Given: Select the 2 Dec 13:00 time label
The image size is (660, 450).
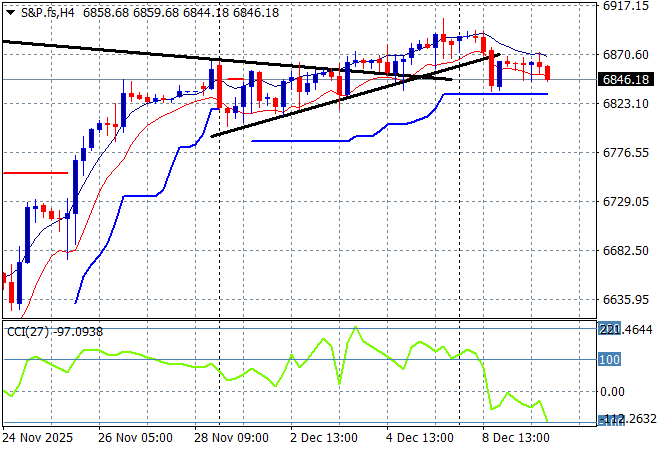Looking at the screenshot, I should (x=324, y=438).
